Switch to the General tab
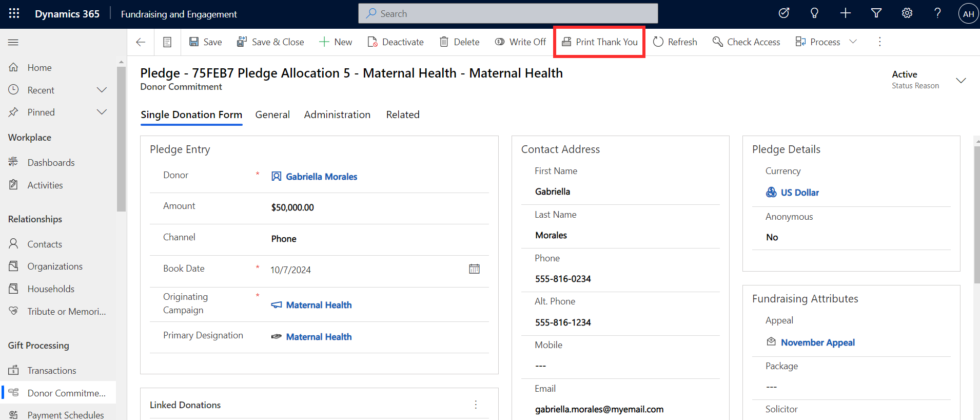Image resolution: width=980 pixels, height=420 pixels. pyautogui.click(x=272, y=114)
